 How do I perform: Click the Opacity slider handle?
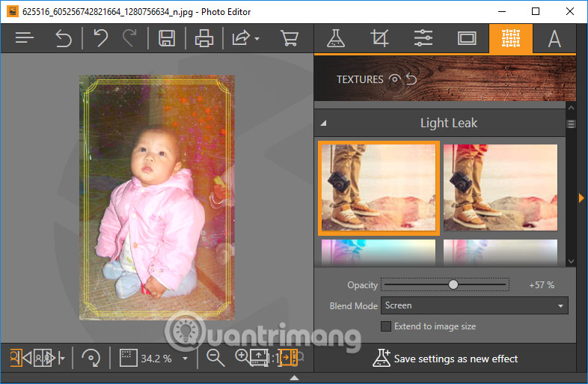pyautogui.click(x=453, y=285)
